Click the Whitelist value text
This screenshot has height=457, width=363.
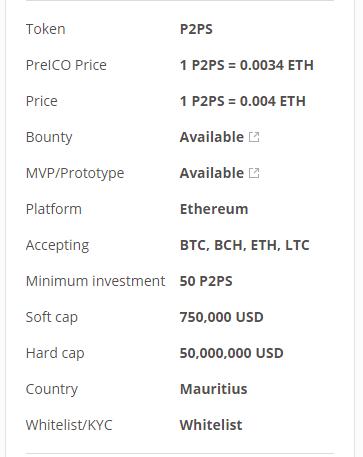[211, 425]
